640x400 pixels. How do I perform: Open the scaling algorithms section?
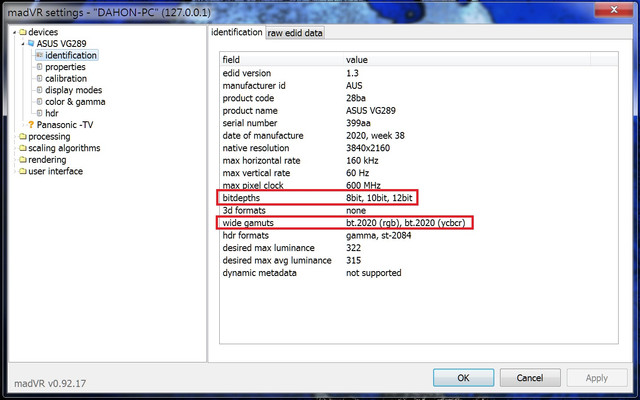[x=64, y=148]
